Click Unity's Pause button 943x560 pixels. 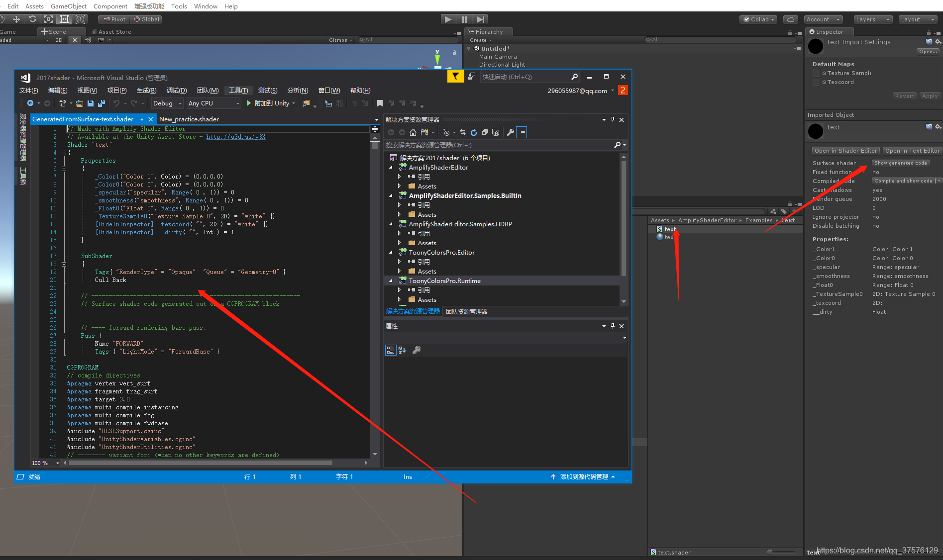point(464,19)
